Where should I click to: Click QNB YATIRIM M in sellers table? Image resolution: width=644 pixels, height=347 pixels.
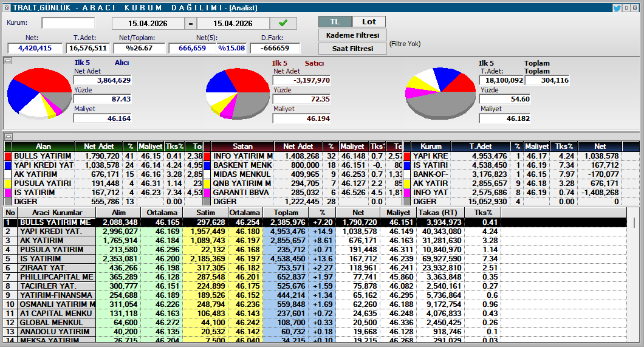point(242,183)
